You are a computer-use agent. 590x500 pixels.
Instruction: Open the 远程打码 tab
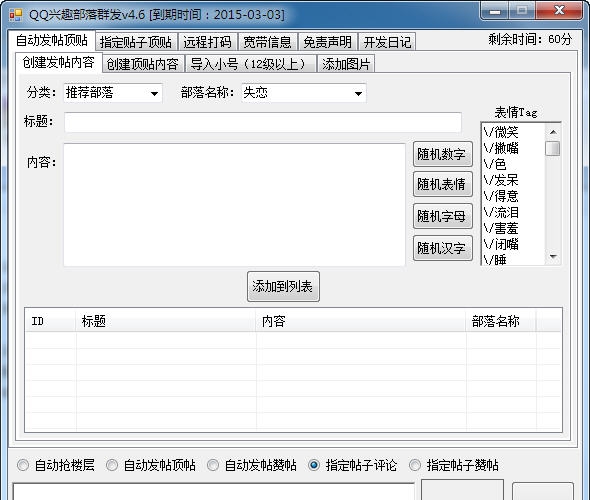207,42
